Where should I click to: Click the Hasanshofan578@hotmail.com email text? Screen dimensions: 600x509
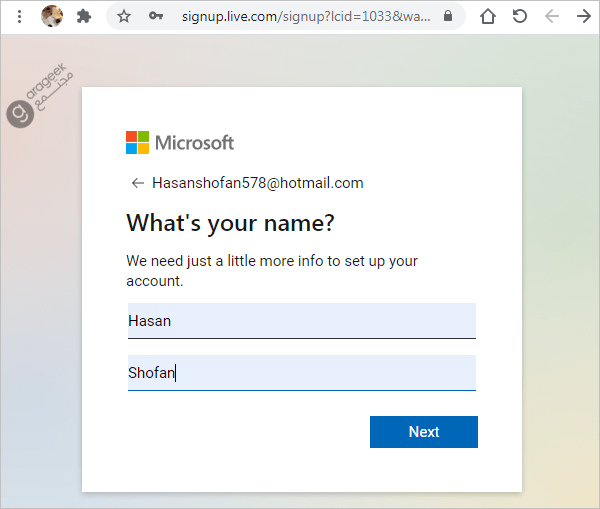coord(258,183)
